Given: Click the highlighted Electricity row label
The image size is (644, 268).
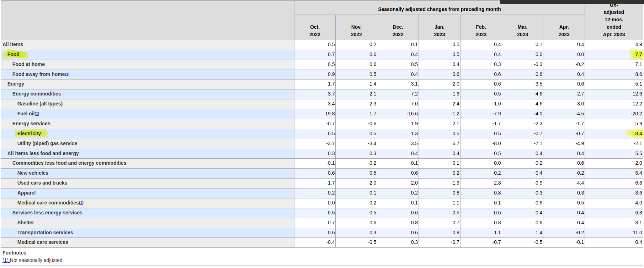Looking at the screenshot, I should coord(29,133).
